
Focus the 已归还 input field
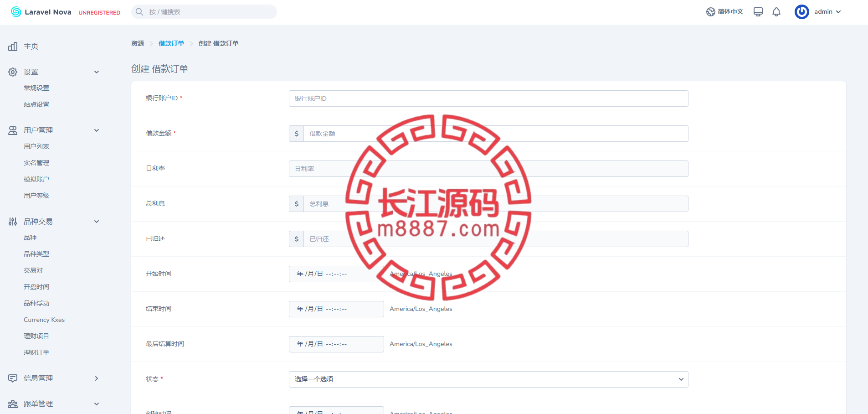point(496,239)
